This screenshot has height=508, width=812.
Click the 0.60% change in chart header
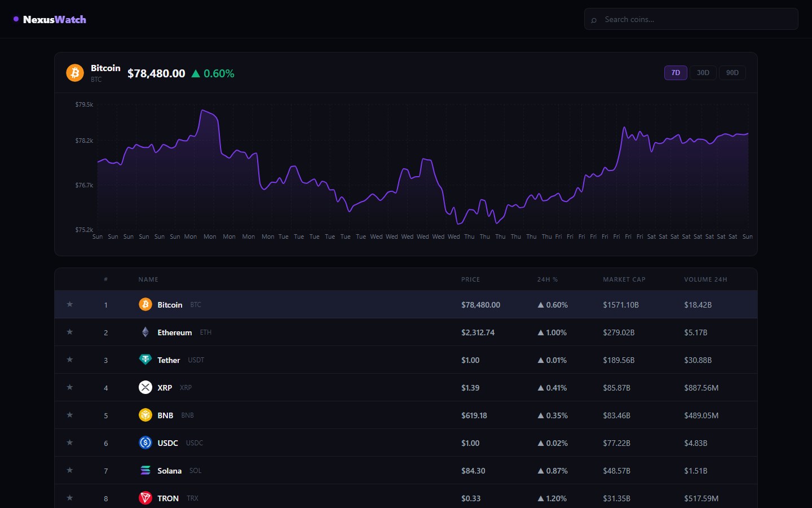[x=213, y=73]
